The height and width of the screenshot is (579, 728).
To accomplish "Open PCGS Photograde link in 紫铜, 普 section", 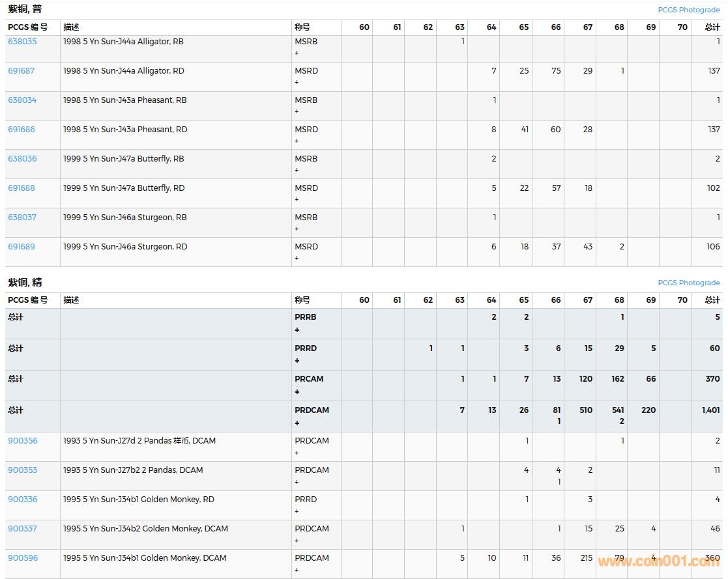I will point(688,10).
